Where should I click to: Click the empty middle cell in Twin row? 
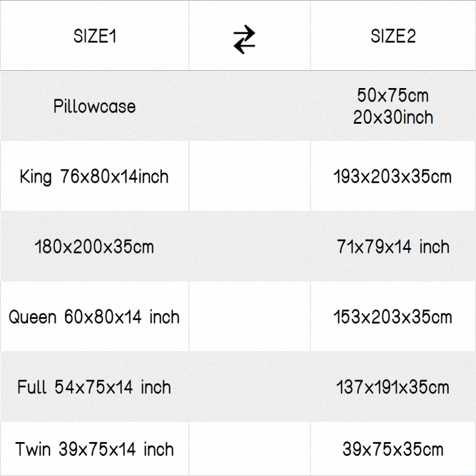click(250, 449)
